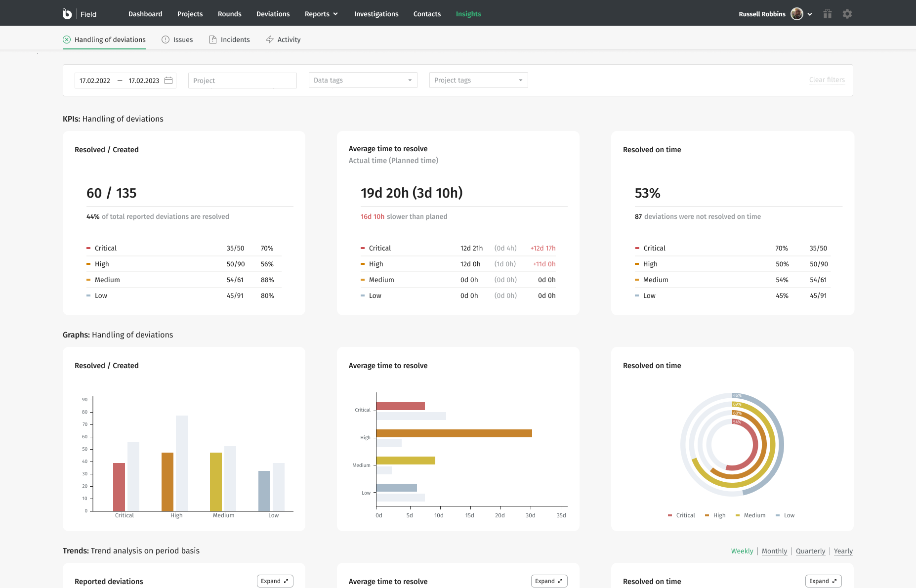Go to the Deviations menu item
Screen dimensions: 916x588
pyautogui.click(x=273, y=14)
